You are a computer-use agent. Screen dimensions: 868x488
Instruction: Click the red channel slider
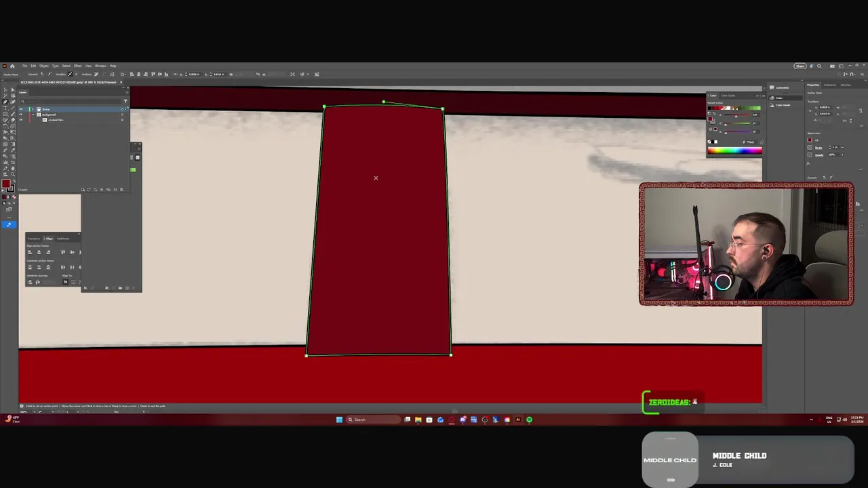(x=736, y=115)
